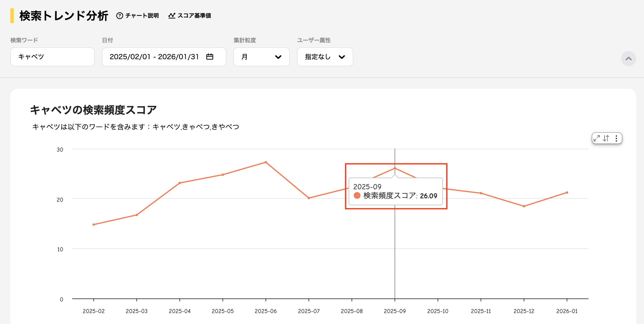This screenshot has height=324, width=644.
Task: Click the 2025-12 data point
Action: pyautogui.click(x=524, y=206)
